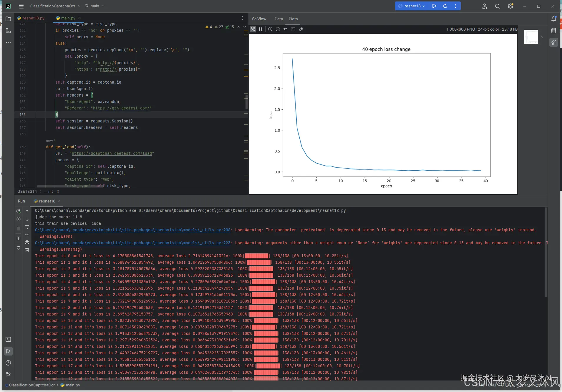The width and height of the screenshot is (562, 392).
Task: Open the Project tool window folder icon
Action: click(x=8, y=19)
